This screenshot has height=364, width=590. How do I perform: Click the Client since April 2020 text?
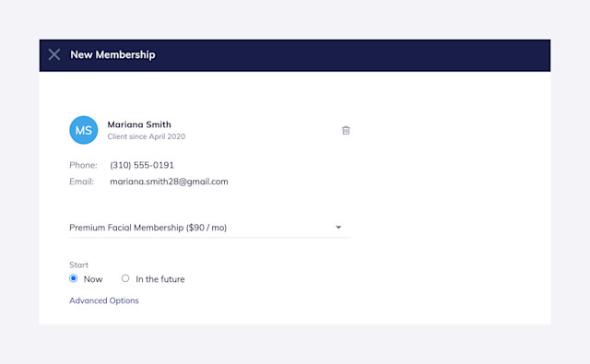coord(147,136)
